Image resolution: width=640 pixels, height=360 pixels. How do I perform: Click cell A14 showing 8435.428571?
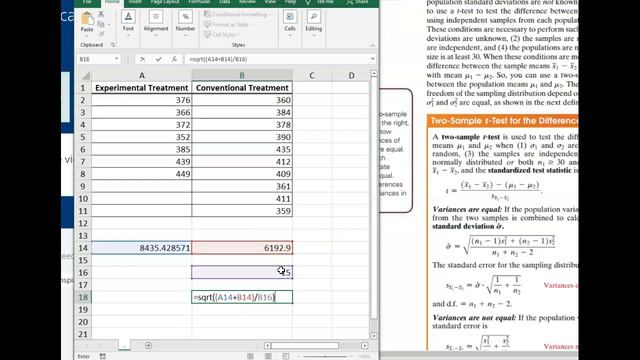click(x=142, y=248)
